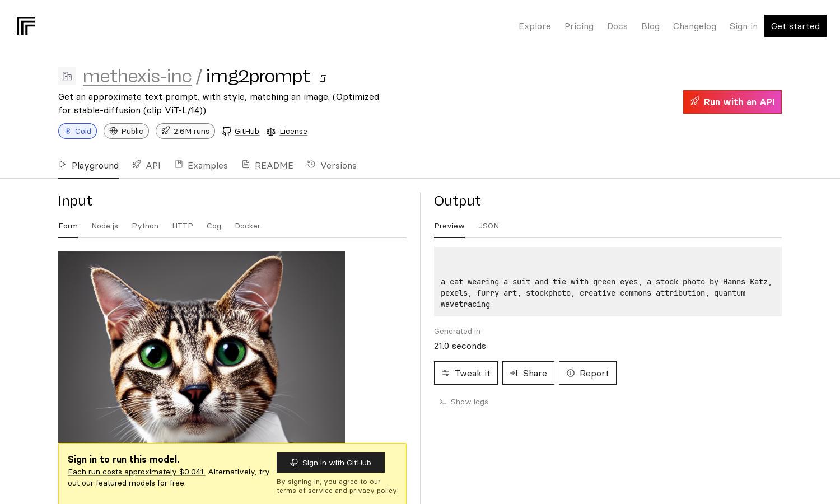Open the Changelog
The height and width of the screenshot is (504, 840).
[694, 26]
